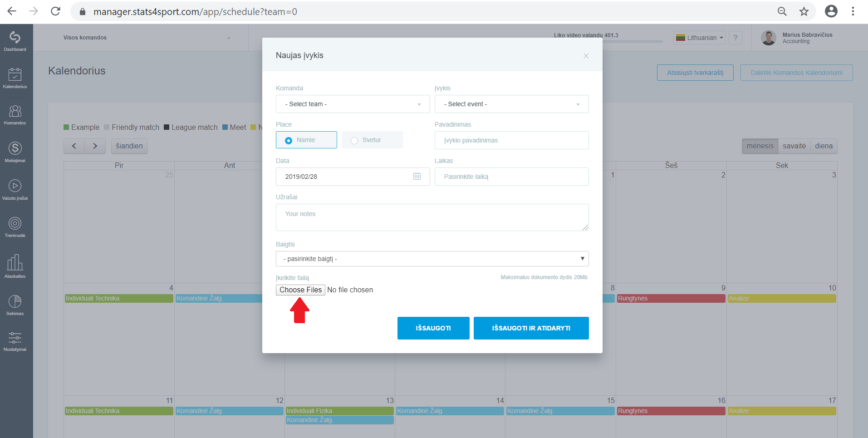This screenshot has width=868, height=438.
Task: Select the Namie place radio option
Action: point(306,140)
